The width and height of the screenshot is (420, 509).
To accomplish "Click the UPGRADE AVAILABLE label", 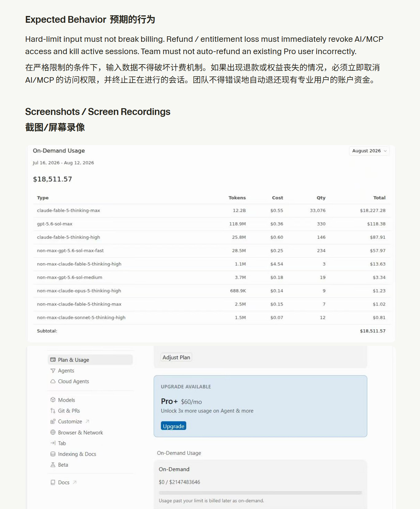I will click(186, 387).
